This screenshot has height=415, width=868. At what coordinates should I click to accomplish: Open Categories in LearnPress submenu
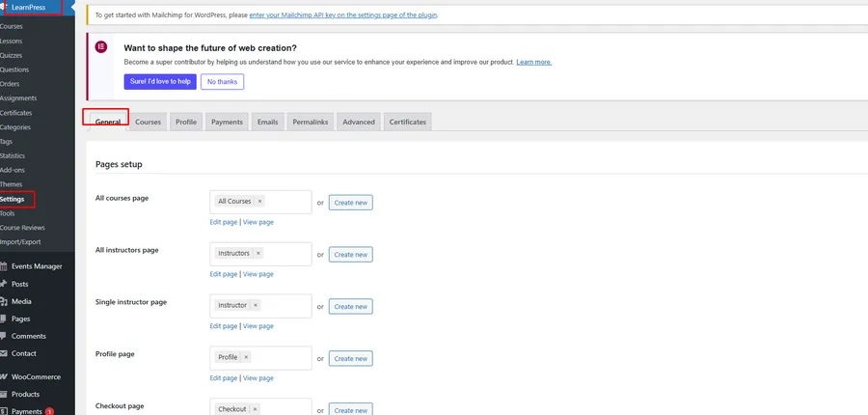14,126
